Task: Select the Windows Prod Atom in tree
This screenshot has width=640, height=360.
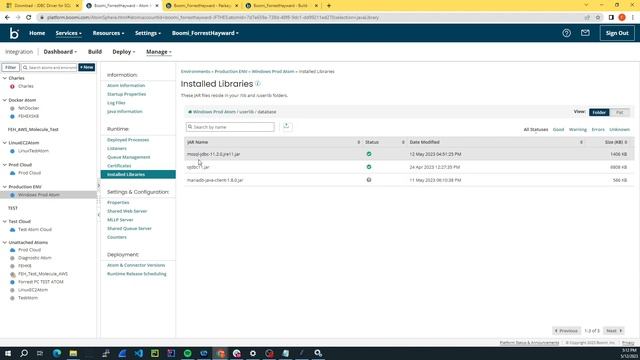Action: pos(39,195)
